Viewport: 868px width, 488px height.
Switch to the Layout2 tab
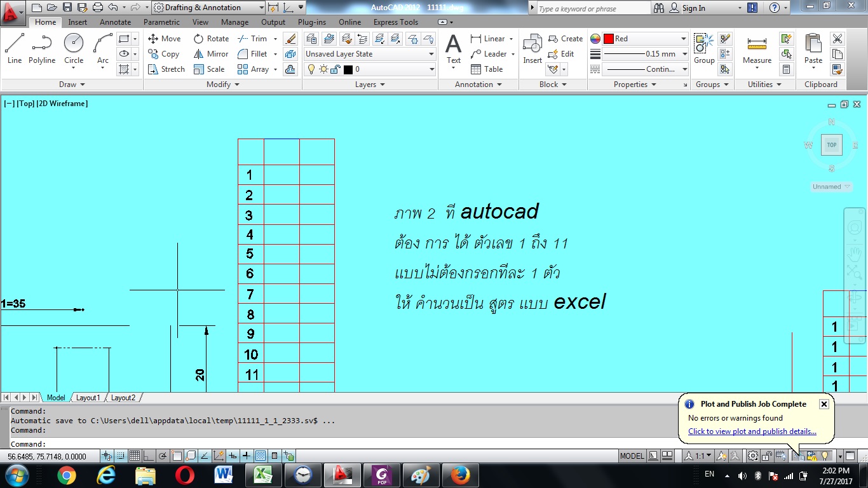coord(123,398)
